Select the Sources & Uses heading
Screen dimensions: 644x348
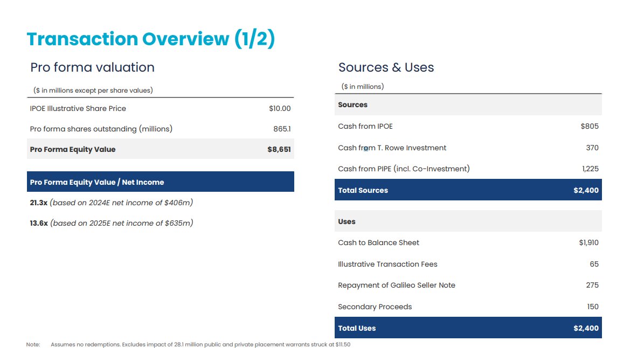[x=386, y=67]
